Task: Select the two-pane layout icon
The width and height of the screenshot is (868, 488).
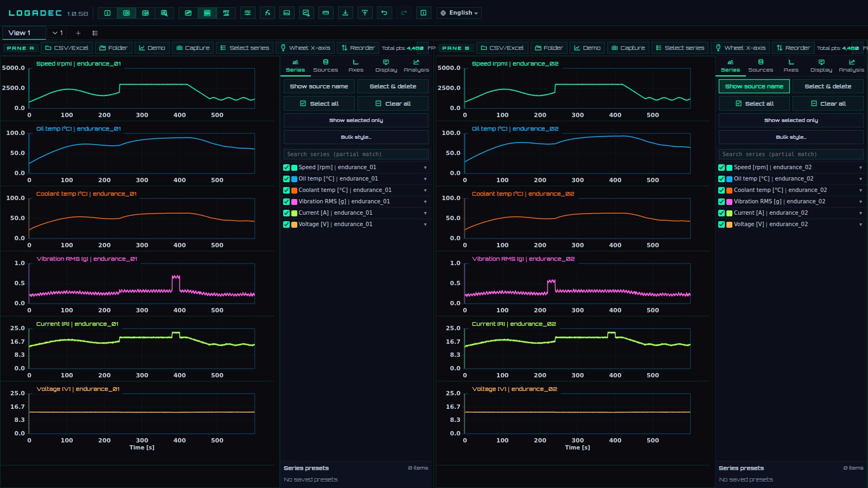Action: tap(126, 13)
